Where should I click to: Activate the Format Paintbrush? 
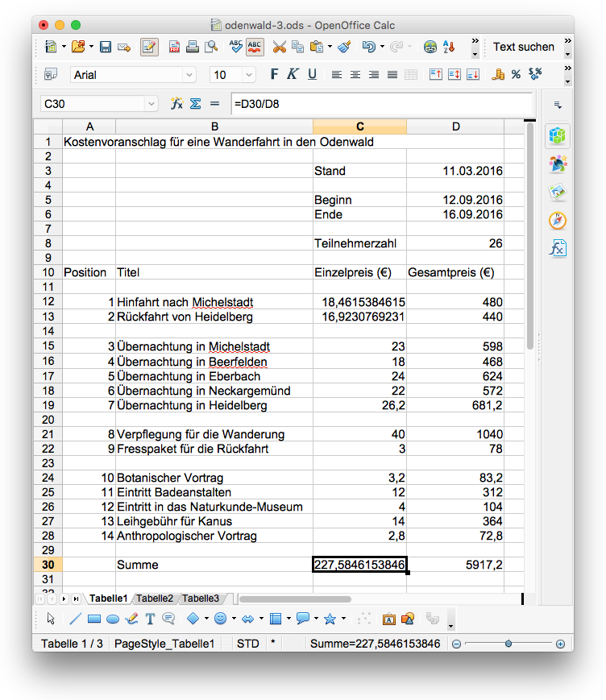click(x=344, y=47)
